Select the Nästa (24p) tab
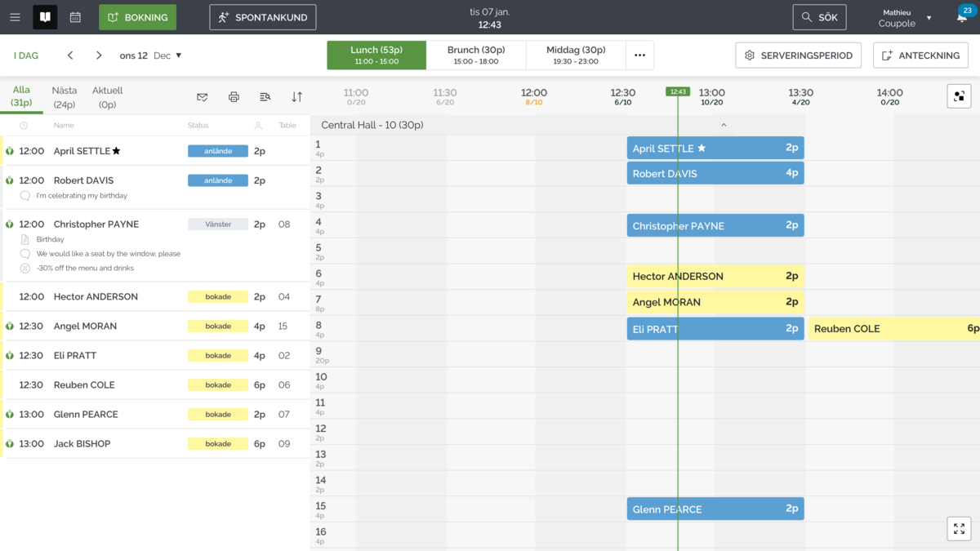Viewport: 980px width, 551px height. click(65, 96)
